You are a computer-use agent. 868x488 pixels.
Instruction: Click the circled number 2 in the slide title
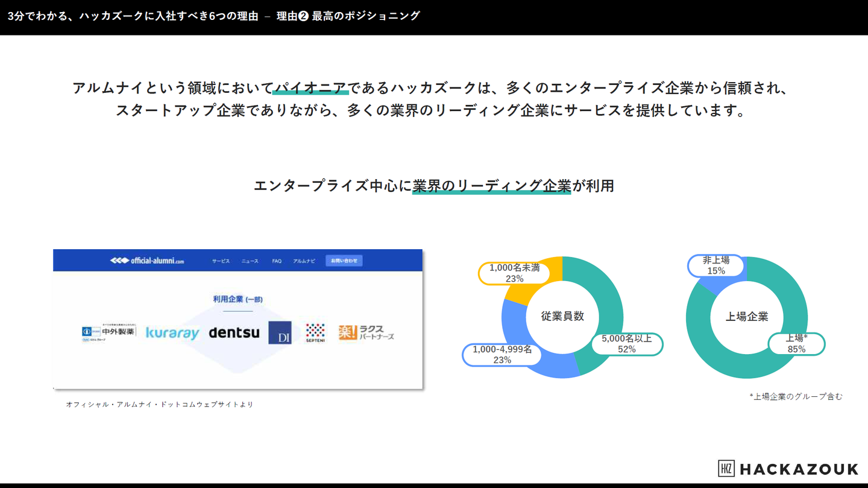tap(303, 16)
